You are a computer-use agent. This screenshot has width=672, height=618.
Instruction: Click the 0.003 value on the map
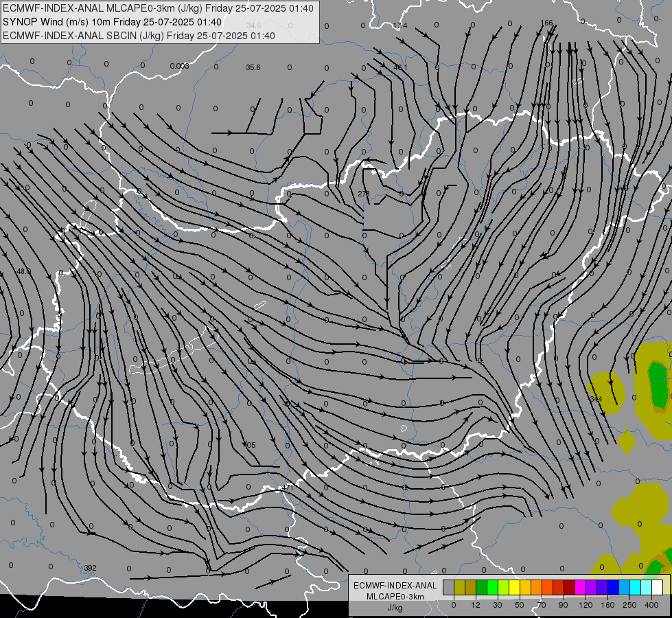tap(179, 66)
